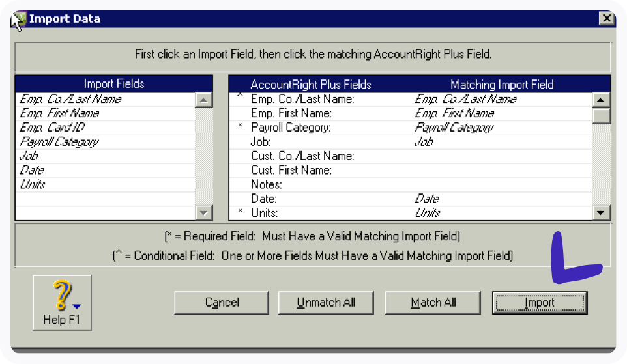The image size is (627, 364).
Task: Close the Import Data dialog
Action: [x=607, y=18]
